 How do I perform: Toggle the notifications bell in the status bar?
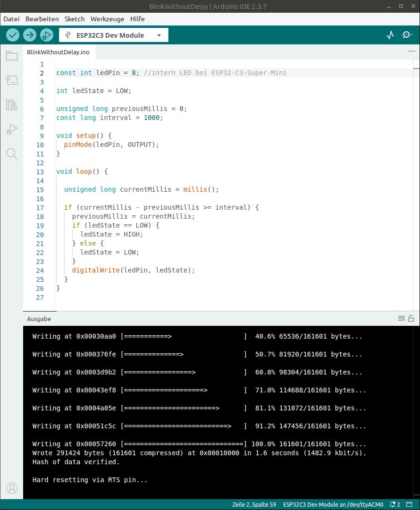coord(393,504)
